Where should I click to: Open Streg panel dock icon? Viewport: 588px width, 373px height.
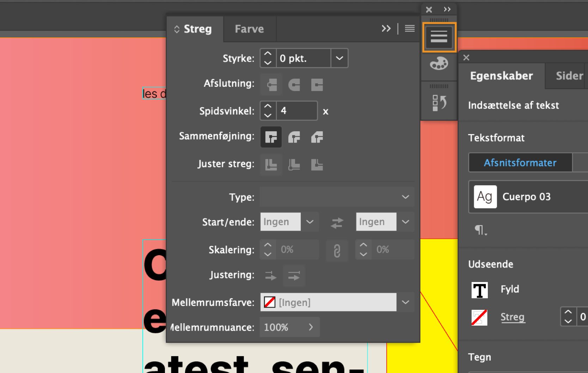(439, 37)
